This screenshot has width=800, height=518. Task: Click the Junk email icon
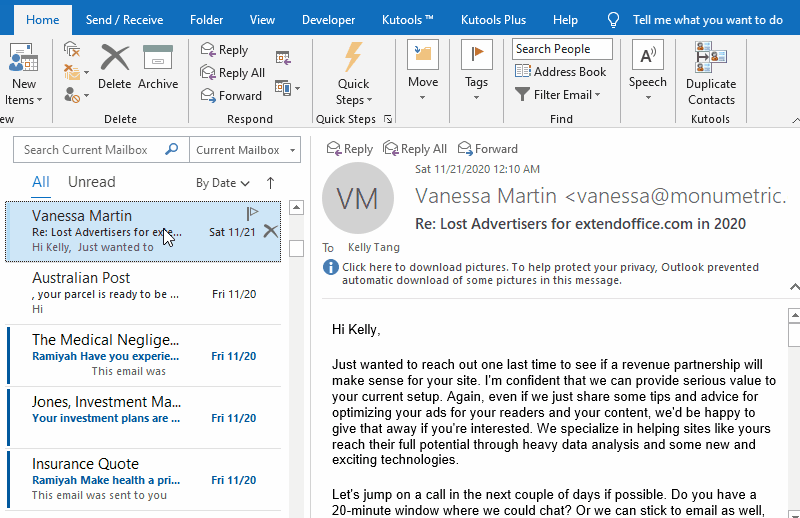[72, 95]
